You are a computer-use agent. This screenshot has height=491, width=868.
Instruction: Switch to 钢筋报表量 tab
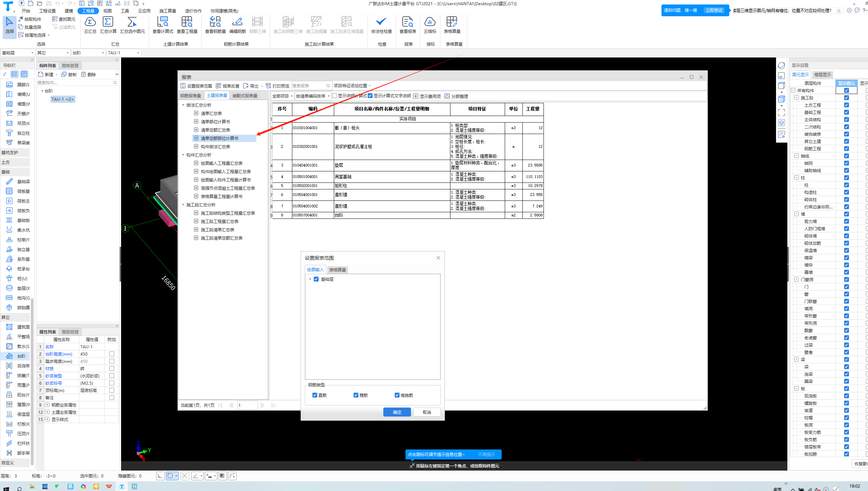[x=191, y=96]
